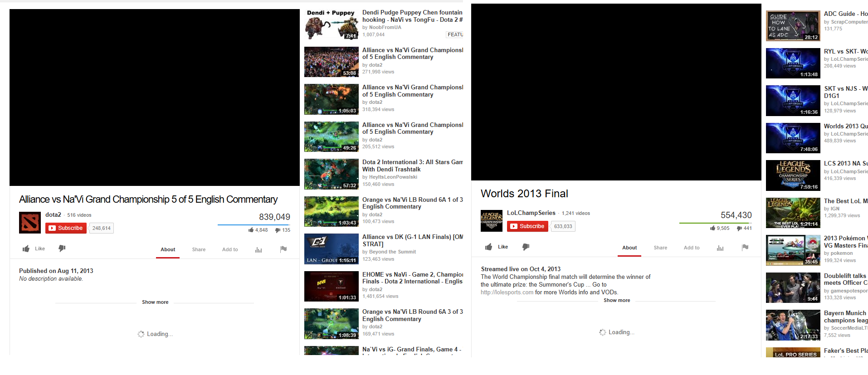Click the thumbs-up Like icon under Alliance vs Na'Vi video
The height and width of the screenshot is (375, 868).
point(26,248)
